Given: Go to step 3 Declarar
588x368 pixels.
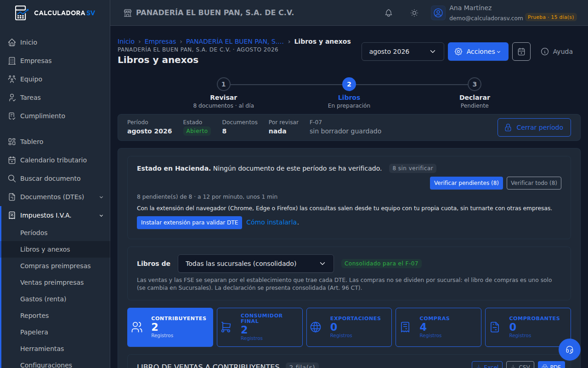Looking at the screenshot, I should [x=475, y=93].
